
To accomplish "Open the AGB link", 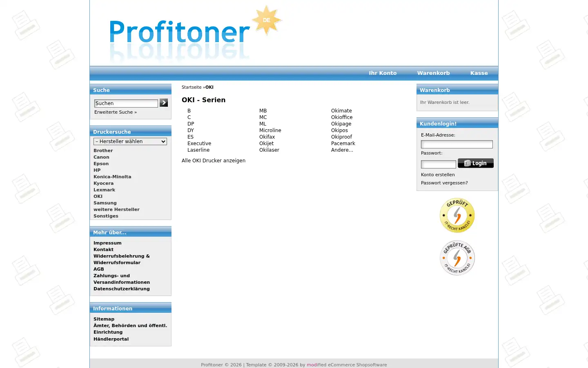I will coord(99,269).
